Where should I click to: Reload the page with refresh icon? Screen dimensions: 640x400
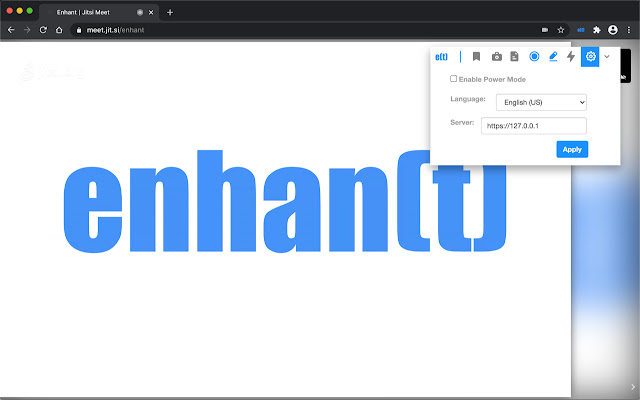43,30
